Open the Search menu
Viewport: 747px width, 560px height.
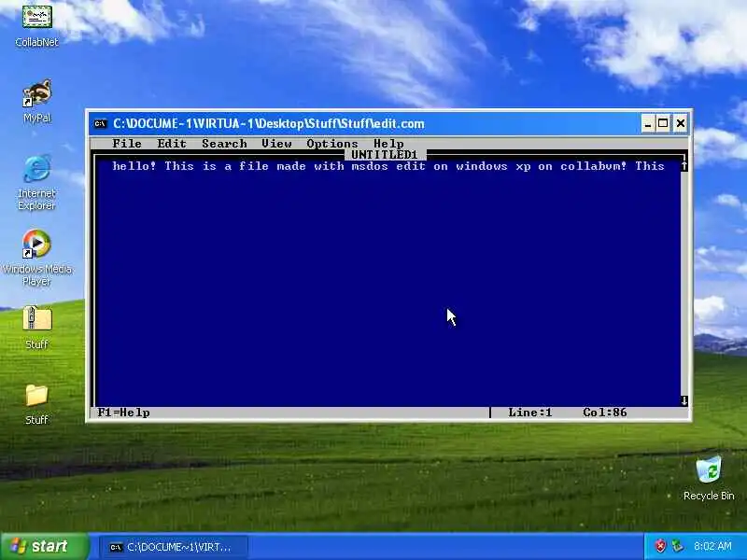point(224,144)
